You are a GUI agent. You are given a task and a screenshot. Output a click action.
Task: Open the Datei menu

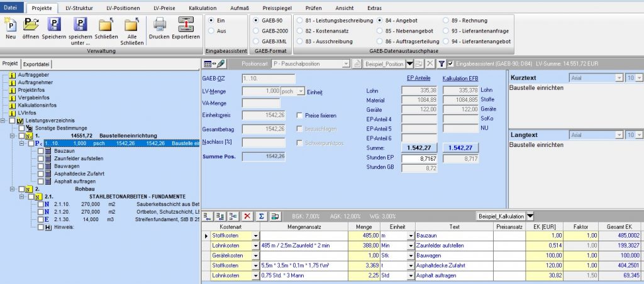click(x=11, y=8)
